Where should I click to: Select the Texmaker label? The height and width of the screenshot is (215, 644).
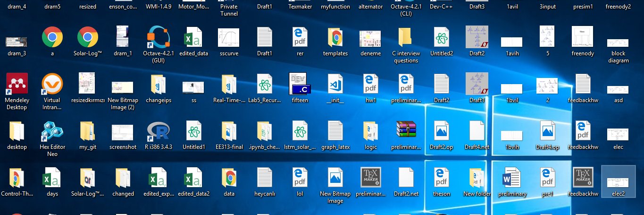(300, 7)
